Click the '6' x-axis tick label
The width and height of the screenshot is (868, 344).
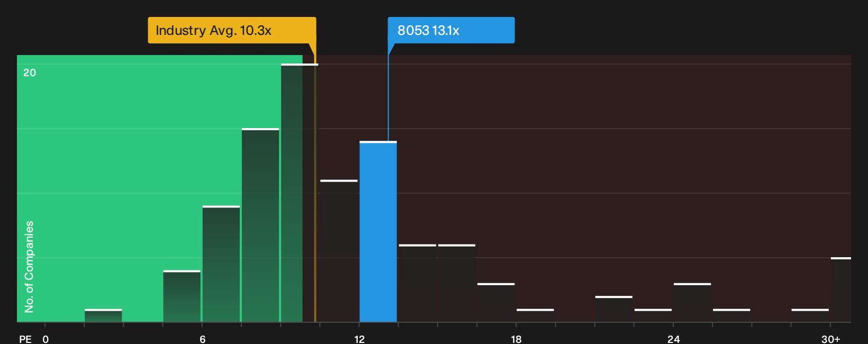pos(203,339)
